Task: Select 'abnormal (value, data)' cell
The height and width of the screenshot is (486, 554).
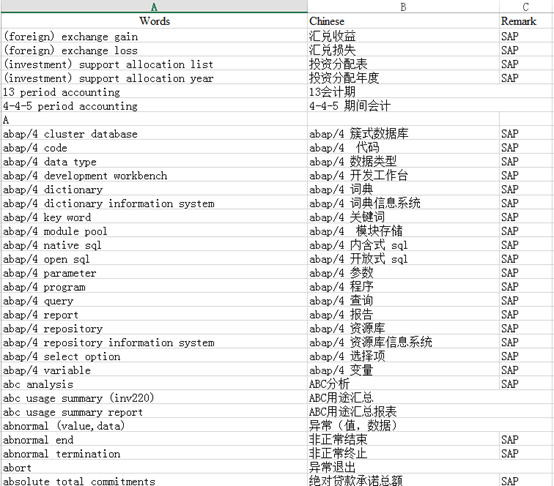Action: click(x=154, y=426)
